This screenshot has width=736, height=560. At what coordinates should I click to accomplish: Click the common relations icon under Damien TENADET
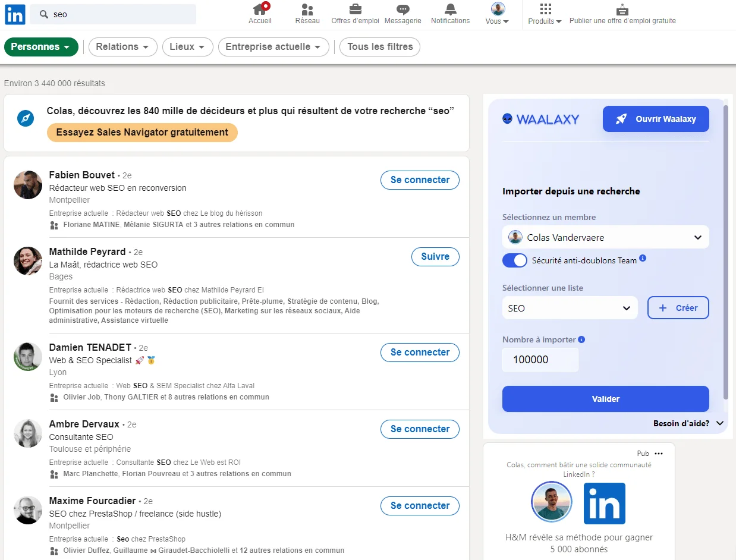(x=55, y=397)
